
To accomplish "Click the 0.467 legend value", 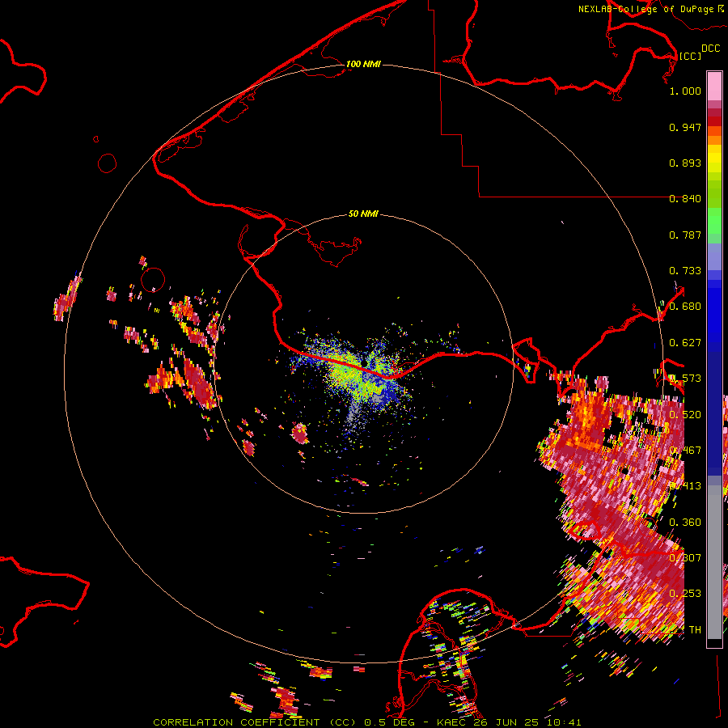I will pyautogui.click(x=685, y=451).
